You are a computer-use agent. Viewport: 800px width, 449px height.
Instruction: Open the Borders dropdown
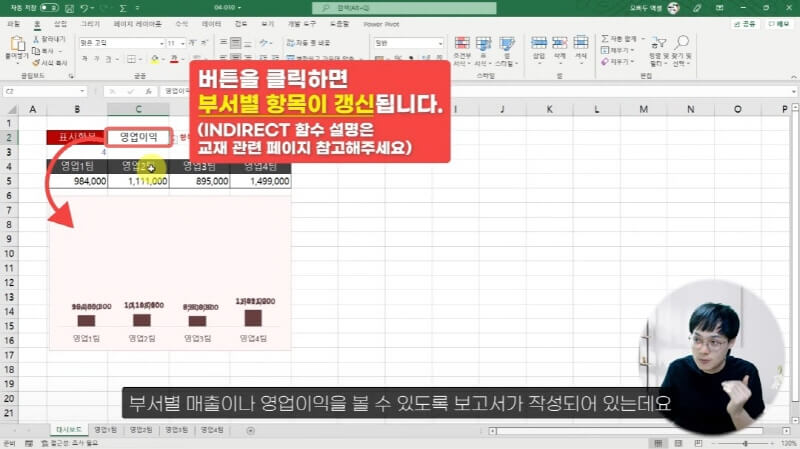coord(141,60)
